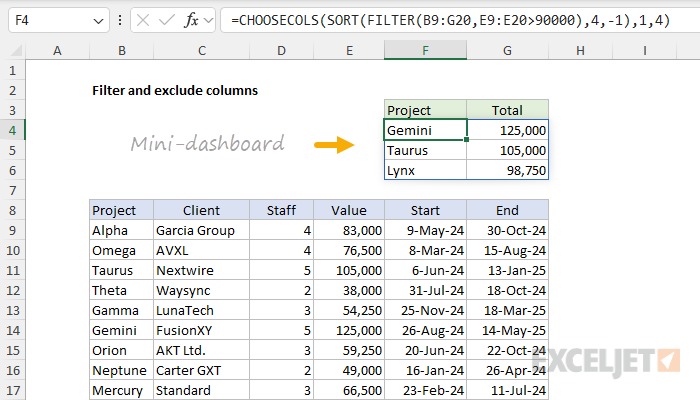Select row 12 header
The image size is (700, 400).
click(12, 291)
